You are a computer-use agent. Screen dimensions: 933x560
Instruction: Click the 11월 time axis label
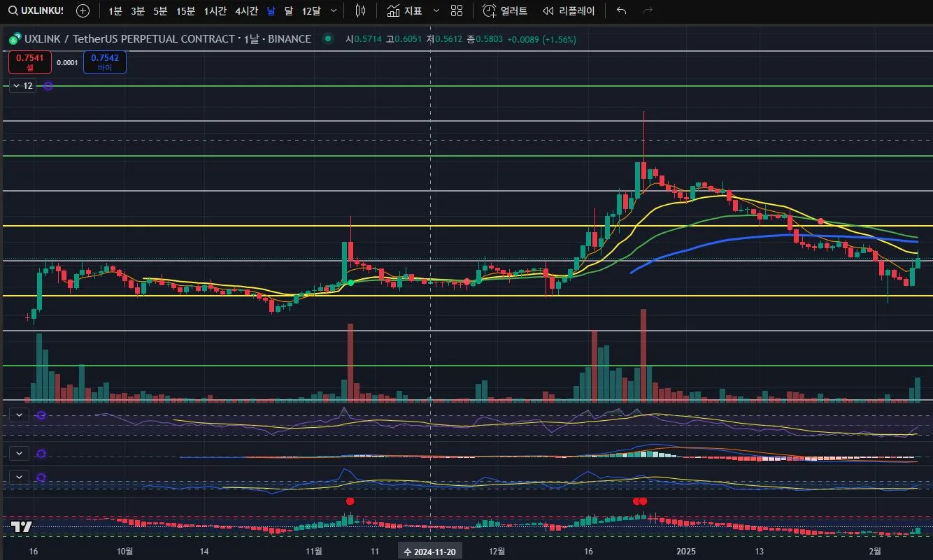314,552
